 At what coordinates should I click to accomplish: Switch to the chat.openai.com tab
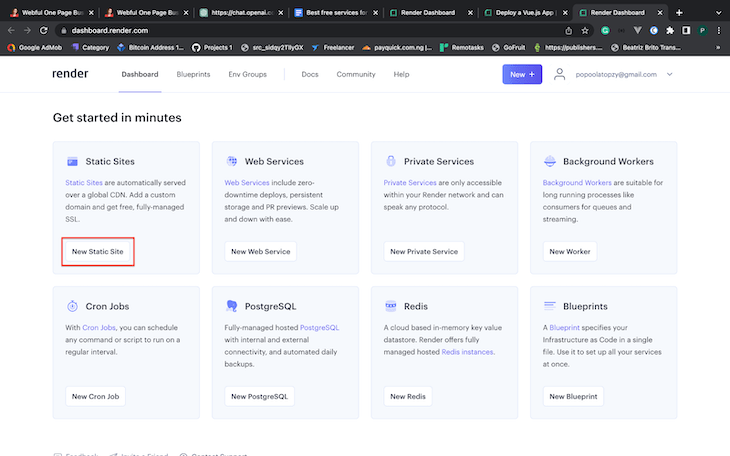pos(242,13)
